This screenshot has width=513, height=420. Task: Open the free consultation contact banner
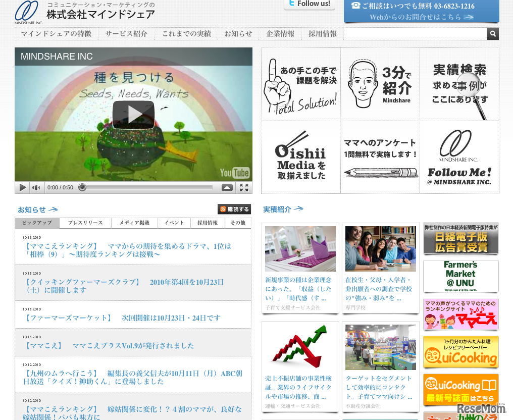pyautogui.click(x=422, y=12)
